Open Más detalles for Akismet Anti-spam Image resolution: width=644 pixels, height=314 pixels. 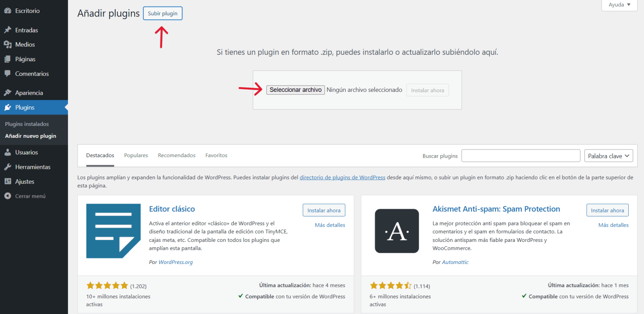pyautogui.click(x=613, y=225)
